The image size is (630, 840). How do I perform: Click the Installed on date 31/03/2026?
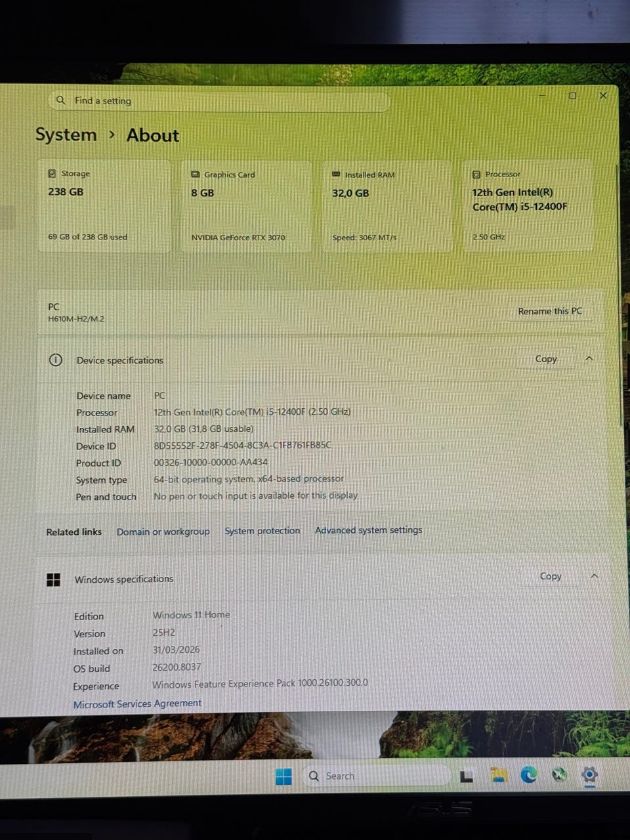tap(176, 650)
